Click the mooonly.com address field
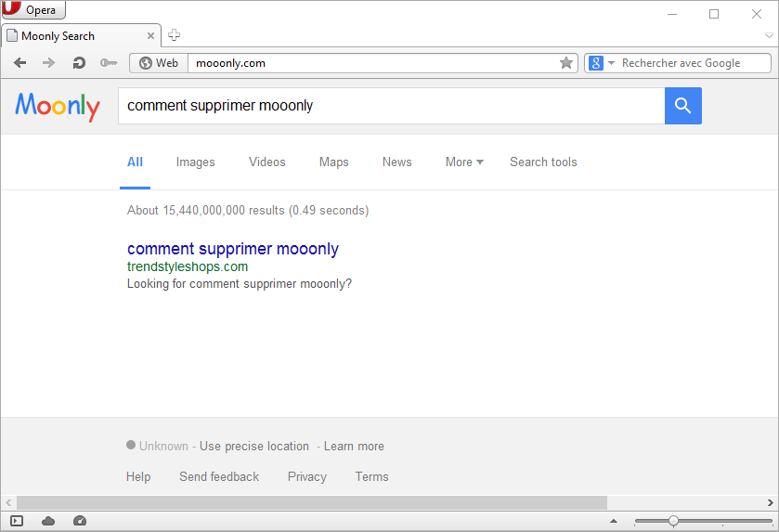The width and height of the screenshot is (779, 532). tap(372, 63)
